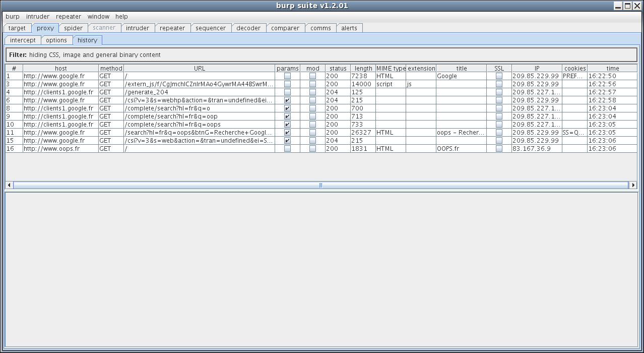The width and height of the screenshot is (644, 353).
Task: Toggle params checkbox for request 1
Action: [287, 76]
